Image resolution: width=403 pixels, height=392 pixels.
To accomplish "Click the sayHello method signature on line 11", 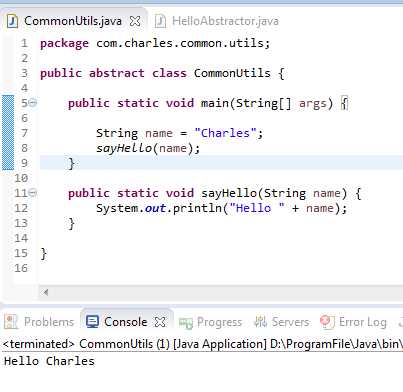I will pyautogui.click(x=215, y=193).
